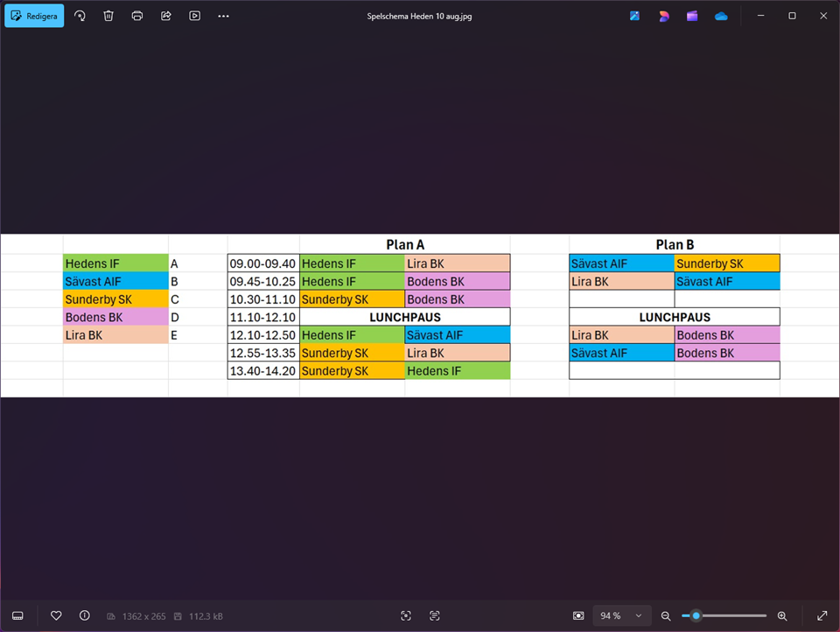
Task: Enter fullscreen with the expand arrows icon
Action: click(x=822, y=615)
